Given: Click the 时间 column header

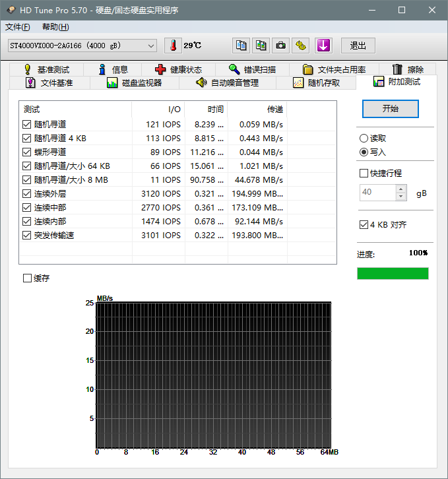Looking at the screenshot, I should click(x=207, y=110).
